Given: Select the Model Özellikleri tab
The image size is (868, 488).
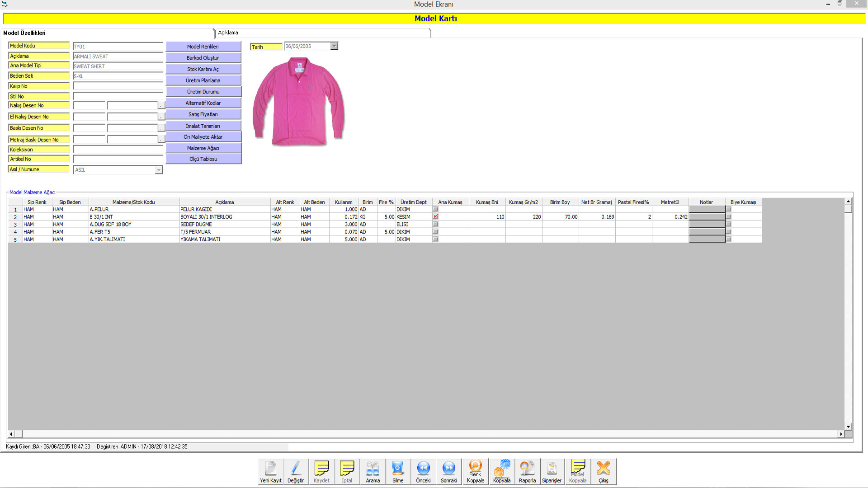Looking at the screenshot, I should (x=24, y=33).
